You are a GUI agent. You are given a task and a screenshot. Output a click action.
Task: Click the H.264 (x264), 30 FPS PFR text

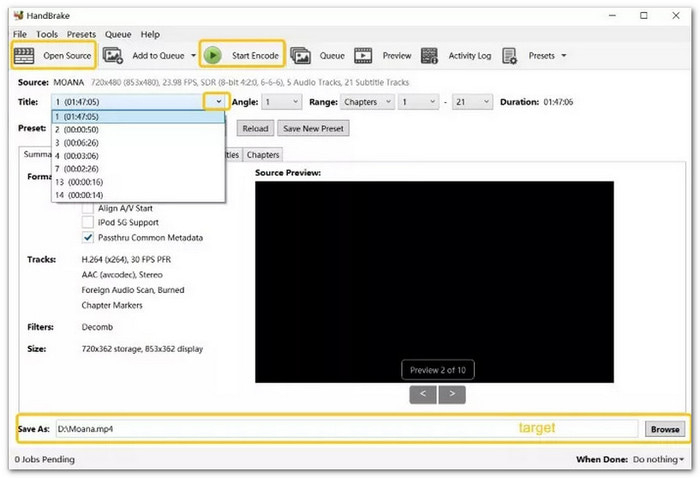[x=126, y=260]
